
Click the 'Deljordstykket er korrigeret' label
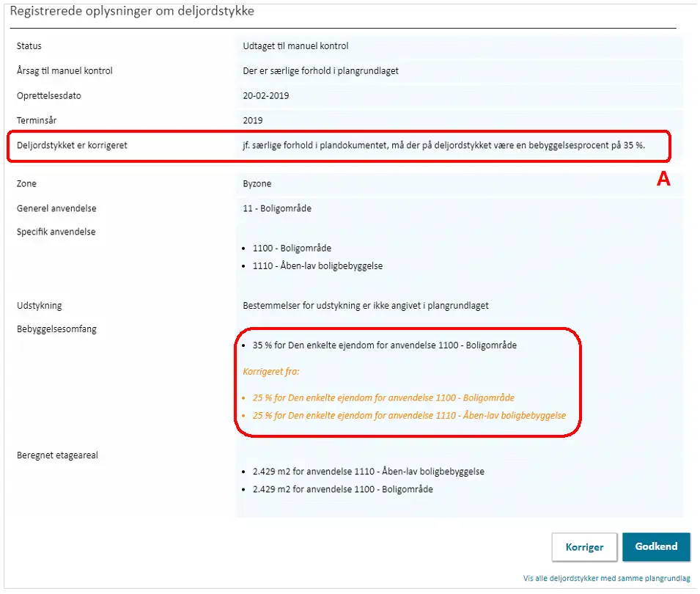[72, 145]
